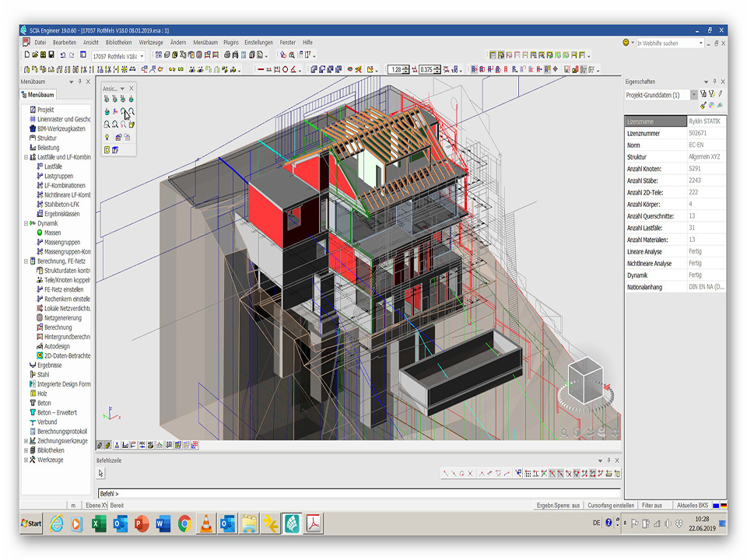747x560 pixels.
Task: Toggle the Filter aus status bar option
Action: [x=652, y=505]
